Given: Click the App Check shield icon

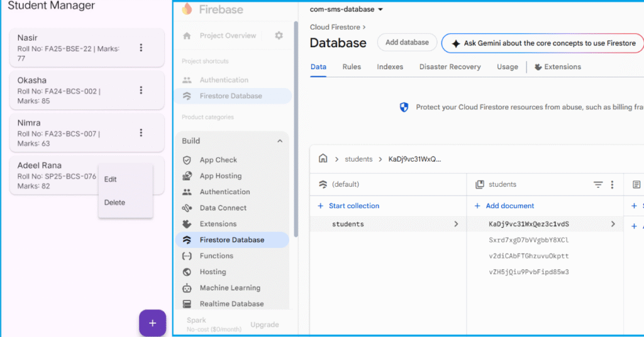Looking at the screenshot, I should pos(187,160).
